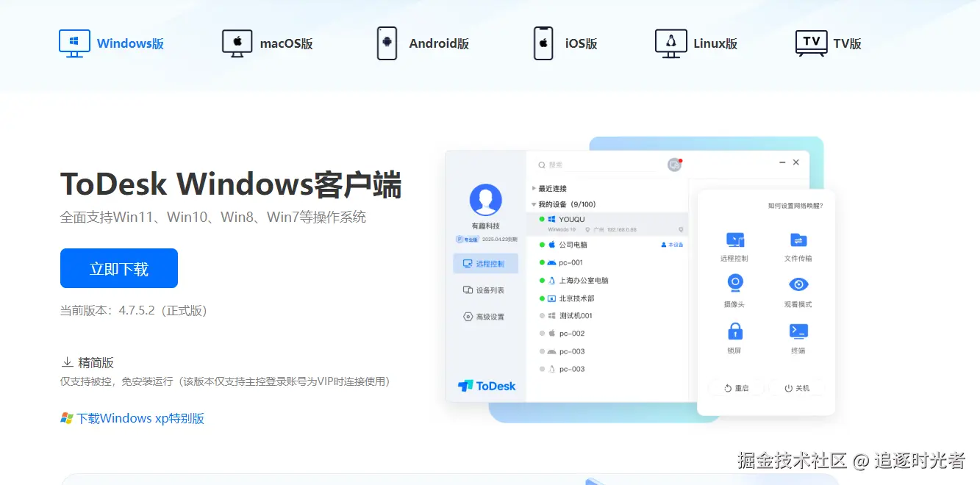Click the 终端 terminal icon

coord(798,331)
